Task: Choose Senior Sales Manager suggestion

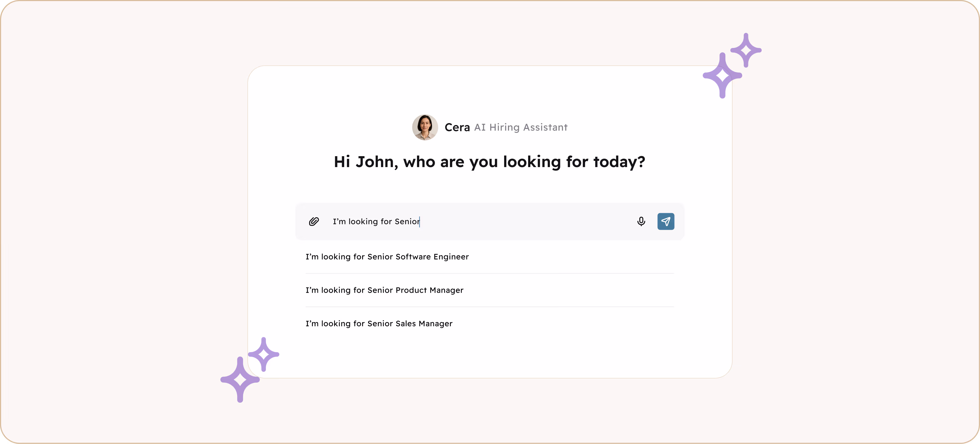Action: (x=379, y=324)
